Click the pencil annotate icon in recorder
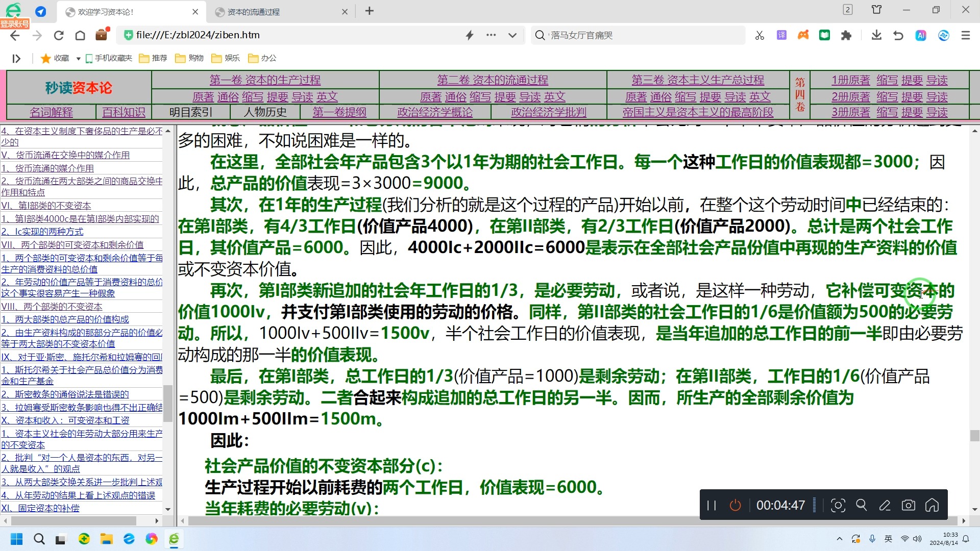The width and height of the screenshot is (980, 551). pos(885,505)
